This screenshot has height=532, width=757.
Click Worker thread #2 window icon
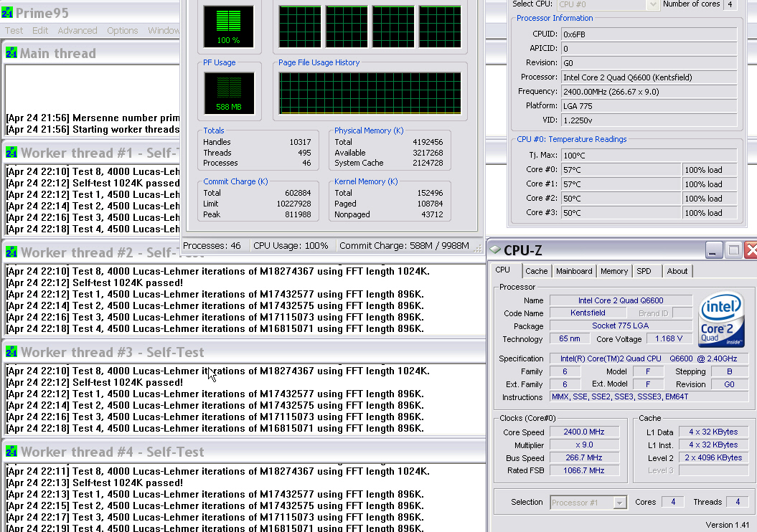(x=11, y=252)
